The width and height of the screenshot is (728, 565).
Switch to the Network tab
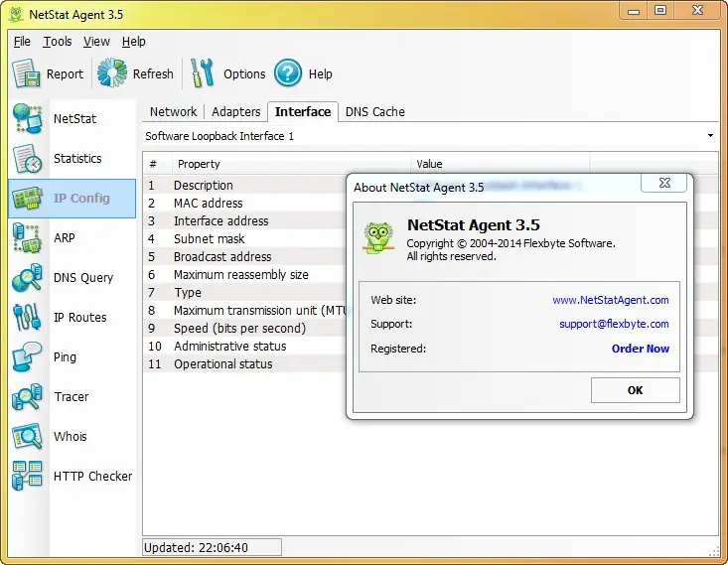pos(173,112)
